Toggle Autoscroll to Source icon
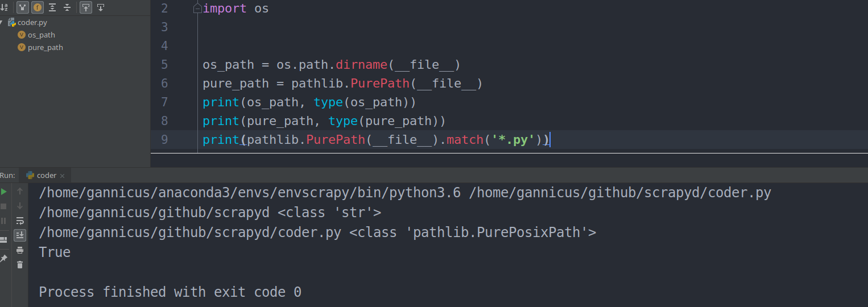Image resolution: width=868 pixels, height=307 pixels. (x=85, y=7)
